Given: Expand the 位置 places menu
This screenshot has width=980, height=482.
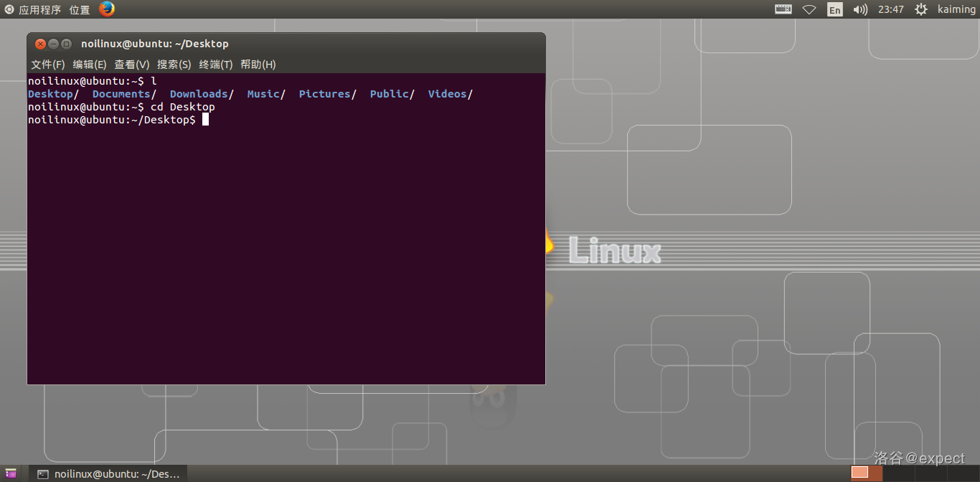Looking at the screenshot, I should point(80,9).
